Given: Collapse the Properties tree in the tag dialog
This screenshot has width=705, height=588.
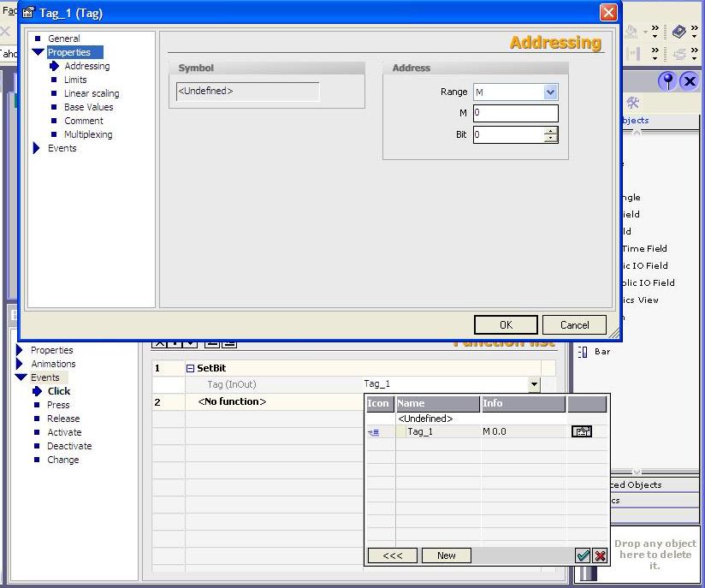Looking at the screenshot, I should point(38,52).
